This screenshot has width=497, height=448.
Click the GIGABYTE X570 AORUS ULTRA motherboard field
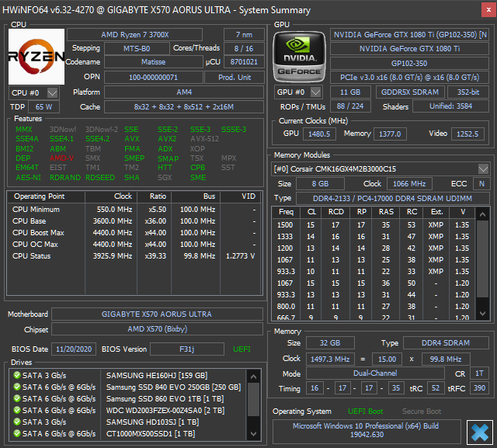tap(157, 314)
